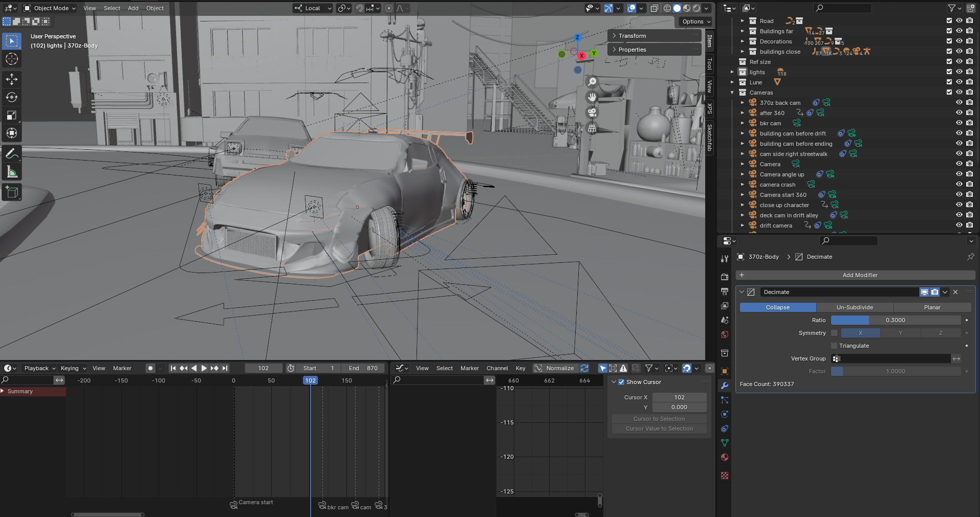Open the Object Mode dropdown
The image size is (980, 517).
coord(50,8)
